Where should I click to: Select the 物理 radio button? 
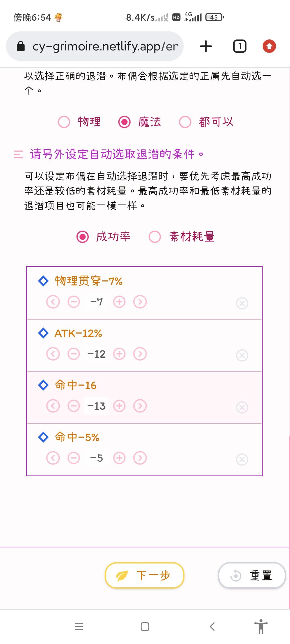pyautogui.click(x=64, y=122)
